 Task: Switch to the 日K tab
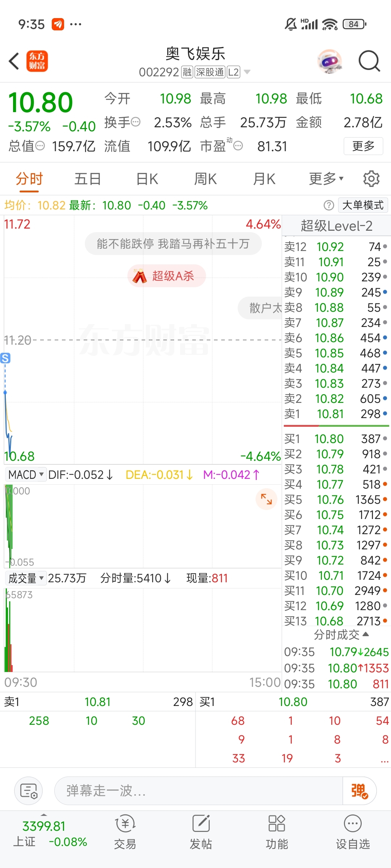[147, 179]
